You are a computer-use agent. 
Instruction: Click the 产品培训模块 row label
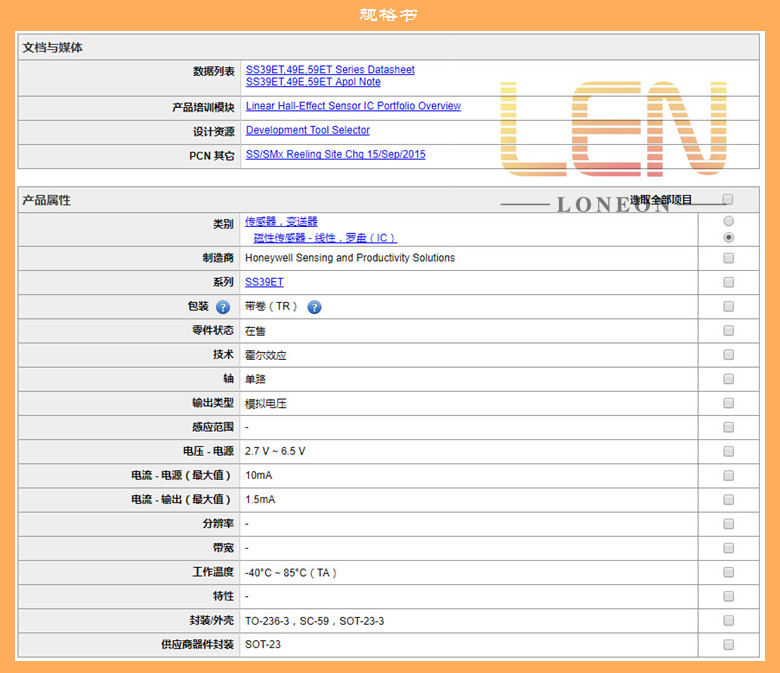(x=203, y=107)
